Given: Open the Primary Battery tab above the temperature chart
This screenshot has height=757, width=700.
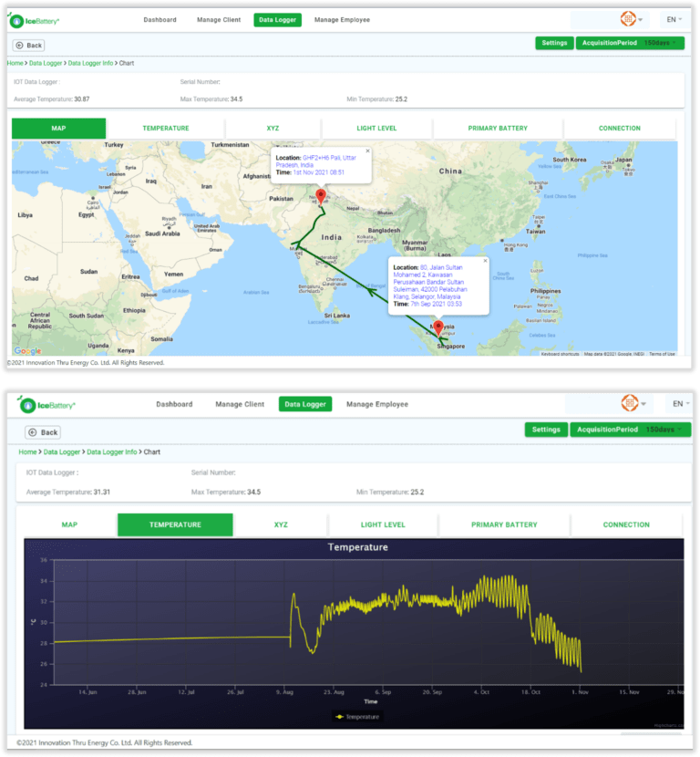Looking at the screenshot, I should (505, 525).
